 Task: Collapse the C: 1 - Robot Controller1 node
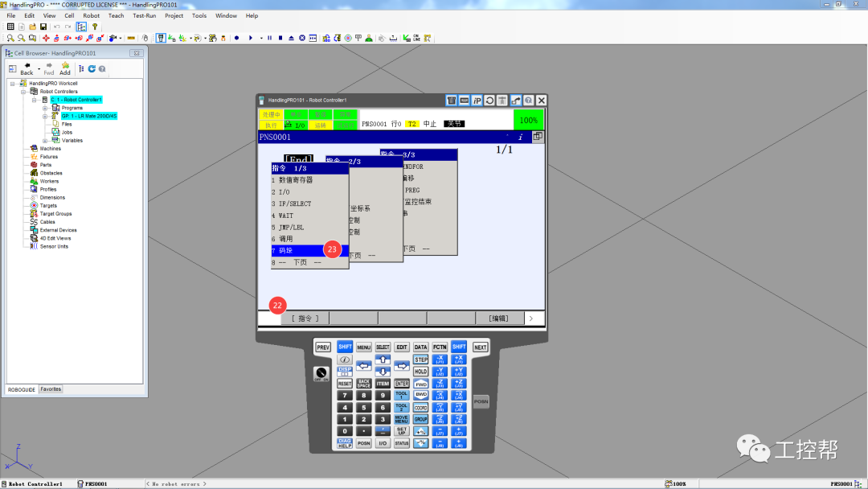tap(35, 101)
